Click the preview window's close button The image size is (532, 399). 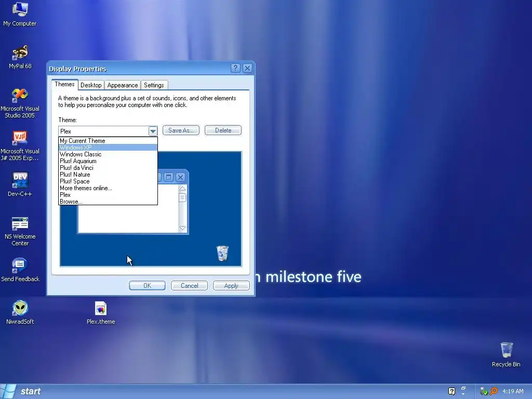180,177
